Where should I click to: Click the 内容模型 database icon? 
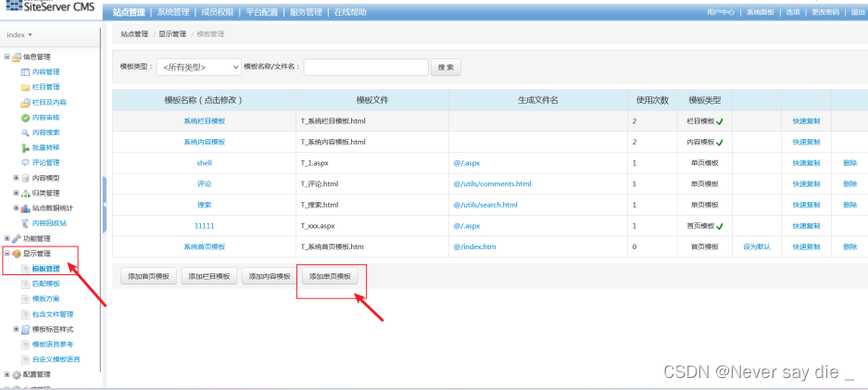point(25,178)
